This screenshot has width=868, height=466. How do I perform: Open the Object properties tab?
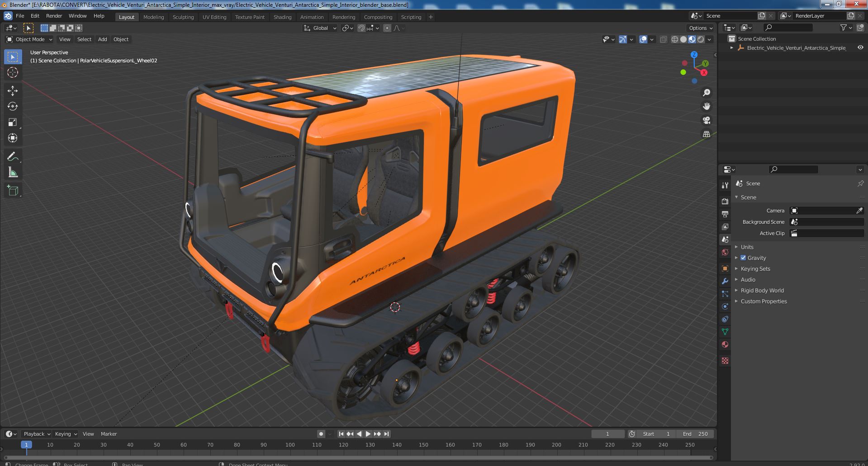click(725, 268)
